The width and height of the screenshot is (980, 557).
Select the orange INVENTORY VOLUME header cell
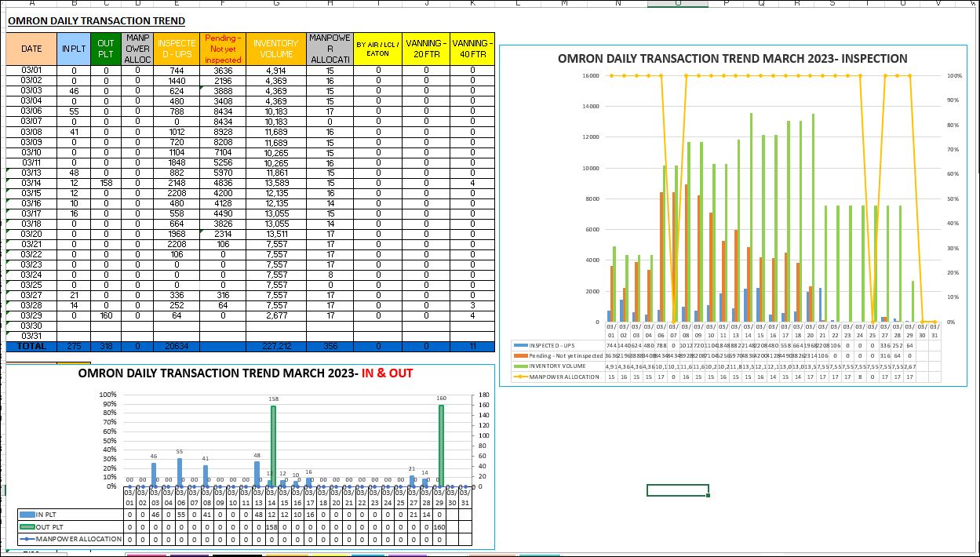pyautogui.click(x=275, y=49)
